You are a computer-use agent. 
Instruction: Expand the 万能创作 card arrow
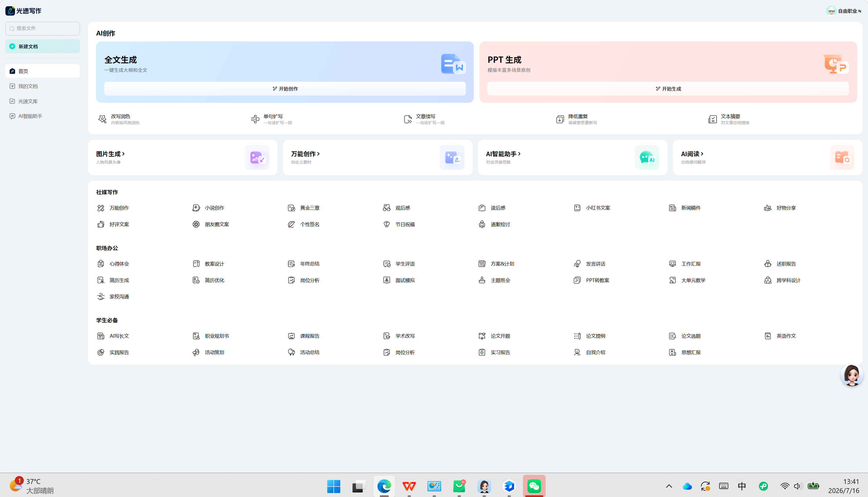tap(318, 154)
